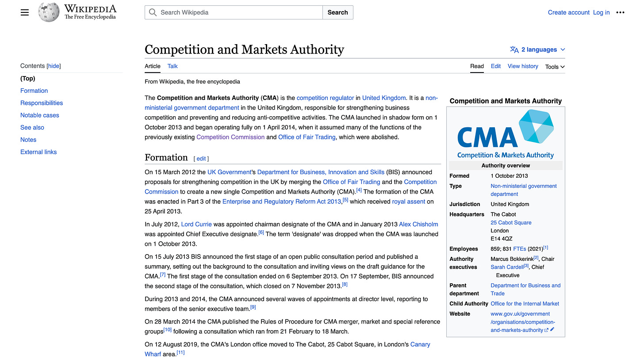This screenshot has height=362, width=644.
Task: Click the language translation icon
Action: point(514,50)
